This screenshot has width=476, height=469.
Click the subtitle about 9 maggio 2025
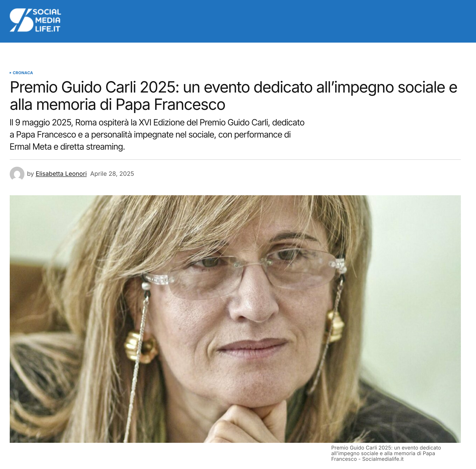[x=157, y=134]
